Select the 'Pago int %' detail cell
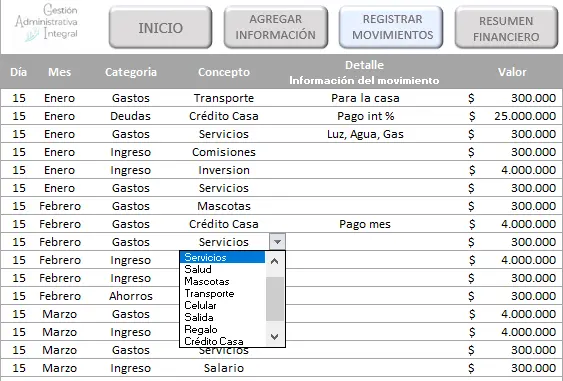The image size is (563, 381). click(x=365, y=116)
